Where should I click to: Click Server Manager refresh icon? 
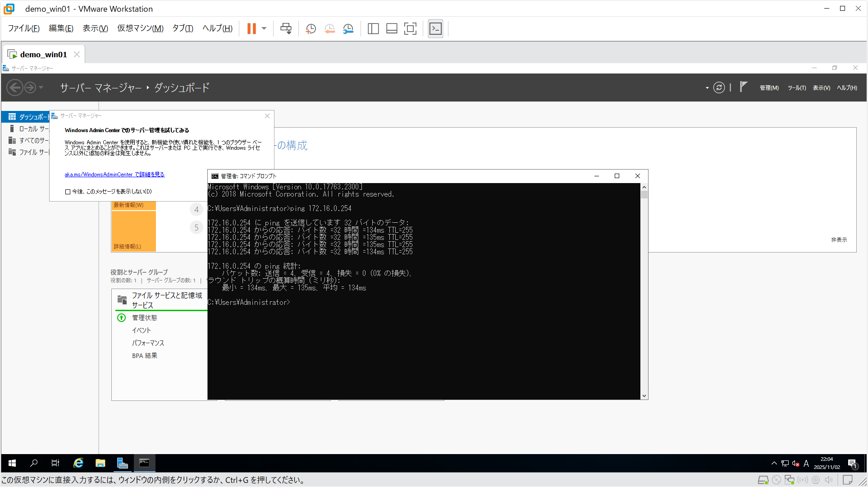click(x=719, y=87)
